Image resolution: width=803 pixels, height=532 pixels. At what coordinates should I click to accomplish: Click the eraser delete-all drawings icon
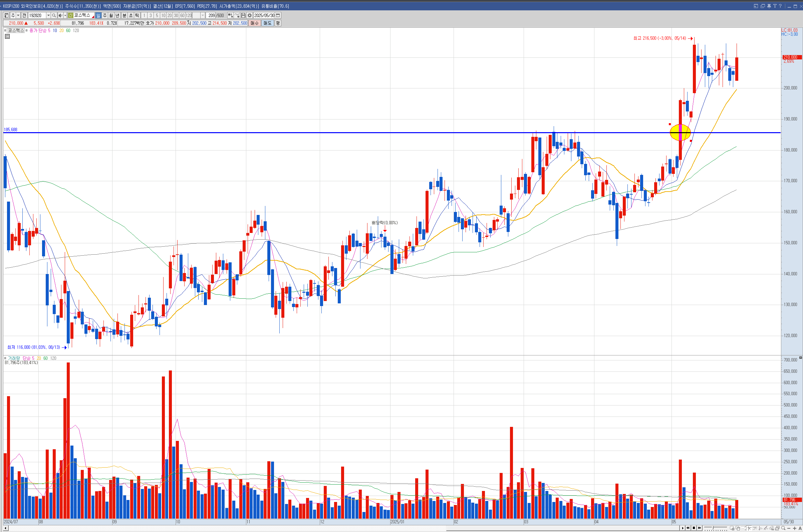pyautogui.click(x=772, y=528)
